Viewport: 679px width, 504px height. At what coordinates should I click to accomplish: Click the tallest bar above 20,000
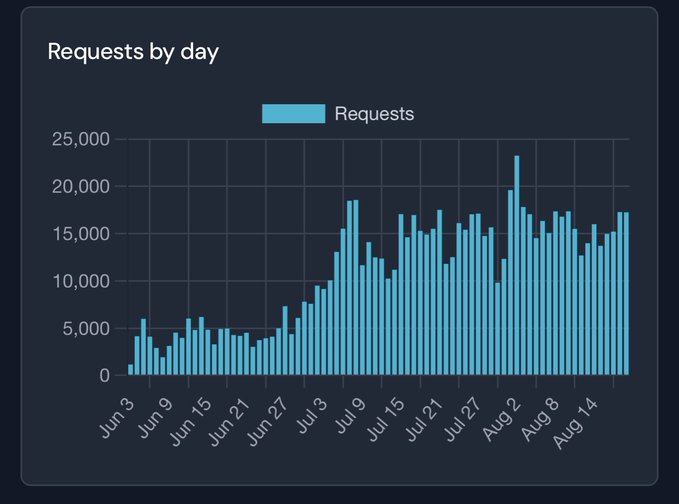[517, 265]
